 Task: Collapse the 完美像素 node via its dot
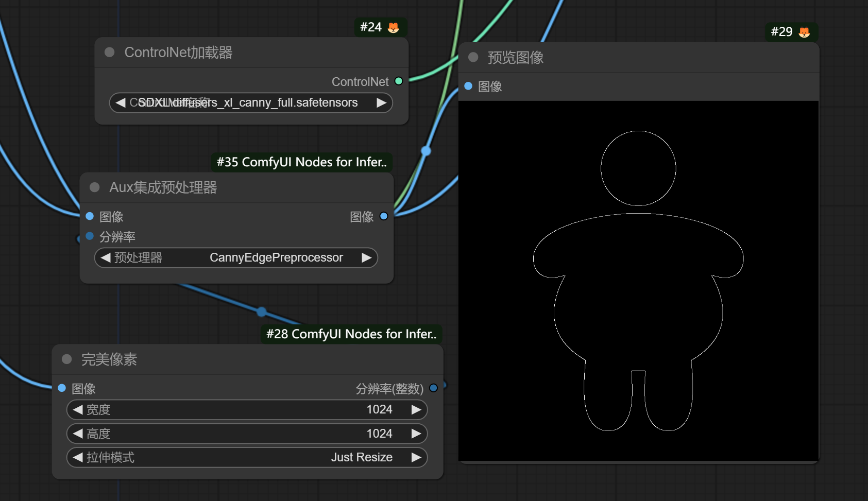66,359
